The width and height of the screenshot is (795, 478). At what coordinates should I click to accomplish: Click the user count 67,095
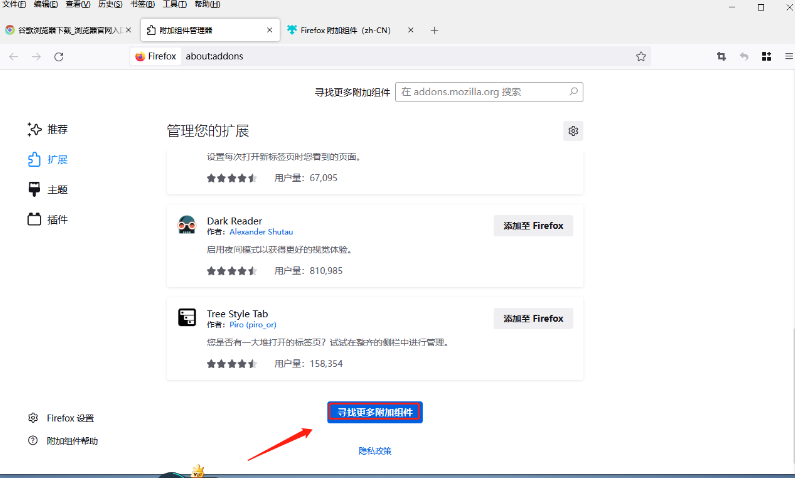(323, 178)
